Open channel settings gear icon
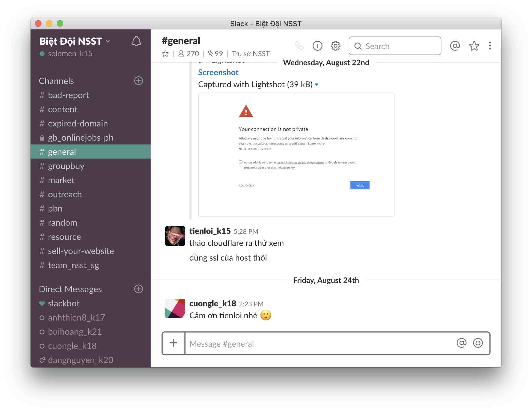Image resolution: width=532 pixels, height=411 pixels. coord(336,46)
